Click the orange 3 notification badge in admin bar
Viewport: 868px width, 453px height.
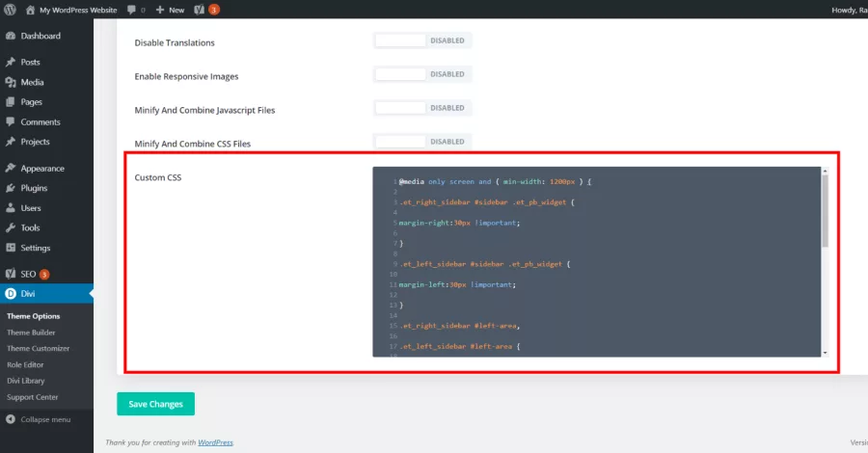coord(214,10)
